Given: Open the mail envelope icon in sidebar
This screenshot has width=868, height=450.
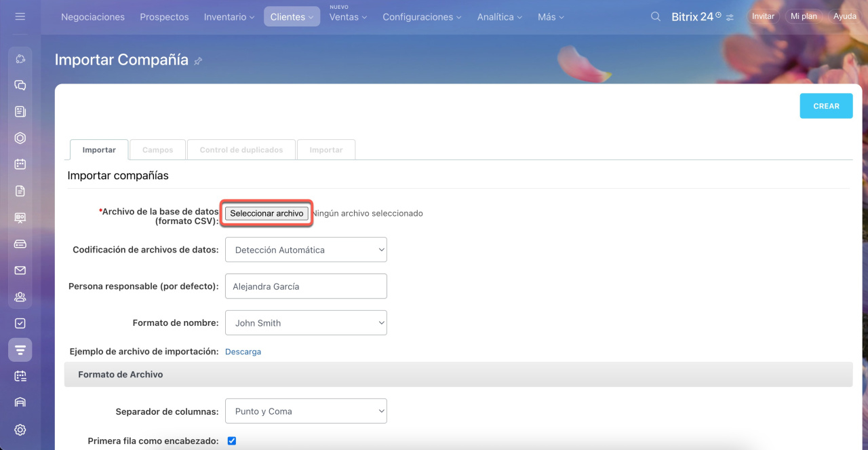Looking at the screenshot, I should 20,270.
